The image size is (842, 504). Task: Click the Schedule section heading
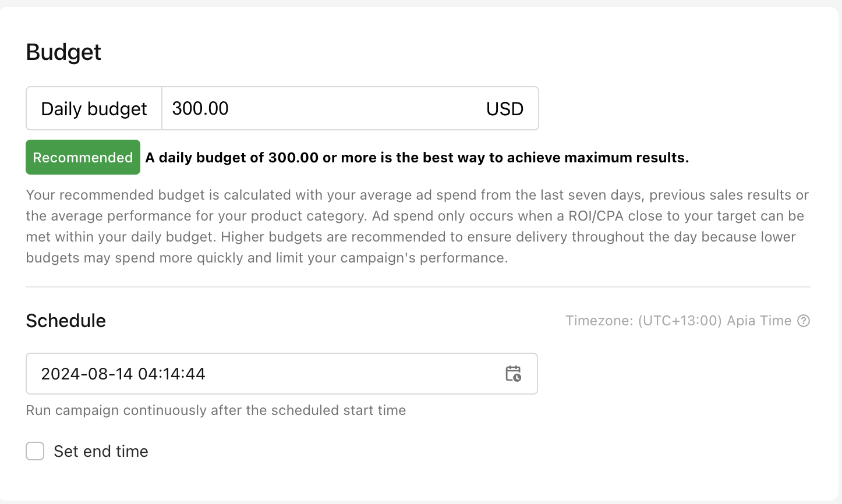pos(66,321)
